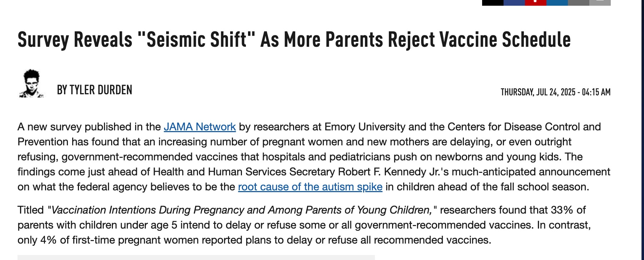This screenshot has width=644, height=260.
Task: Click the dark gray share button
Action: click(579, 2)
